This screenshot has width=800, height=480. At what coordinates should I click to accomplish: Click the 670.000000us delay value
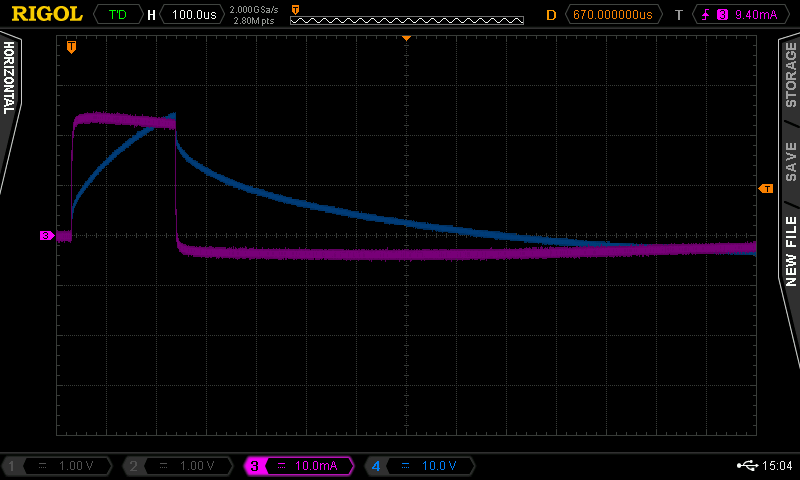[613, 15]
